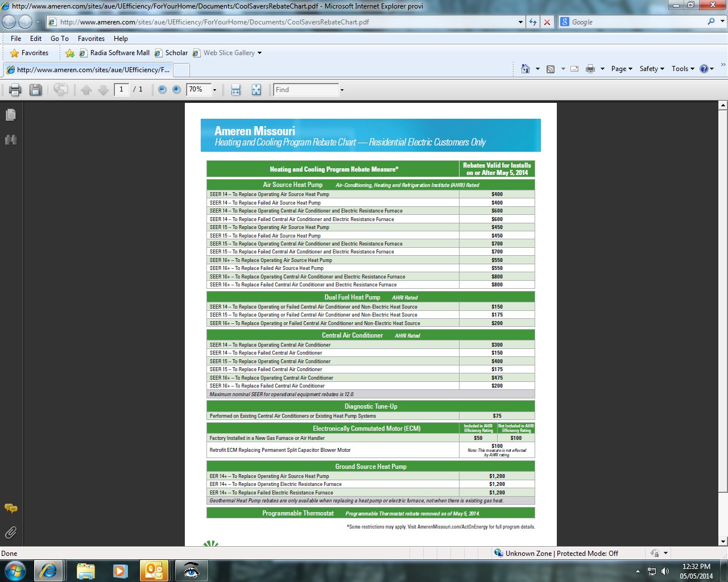This screenshot has width=728, height=582.
Task: Show the comments panel speech bubble icon
Action: (10, 508)
